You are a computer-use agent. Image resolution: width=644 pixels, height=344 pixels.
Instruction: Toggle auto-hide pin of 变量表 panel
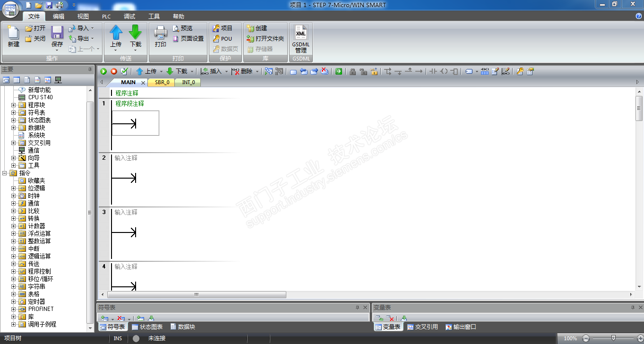[633, 308]
